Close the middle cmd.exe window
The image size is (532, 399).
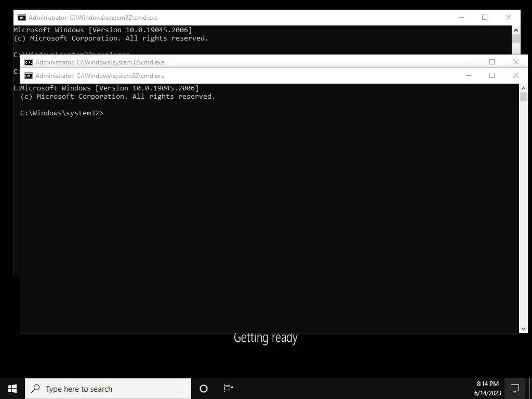pos(516,62)
